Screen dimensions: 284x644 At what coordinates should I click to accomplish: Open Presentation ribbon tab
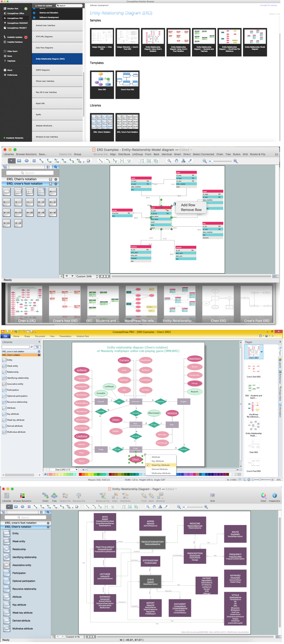(x=65, y=336)
